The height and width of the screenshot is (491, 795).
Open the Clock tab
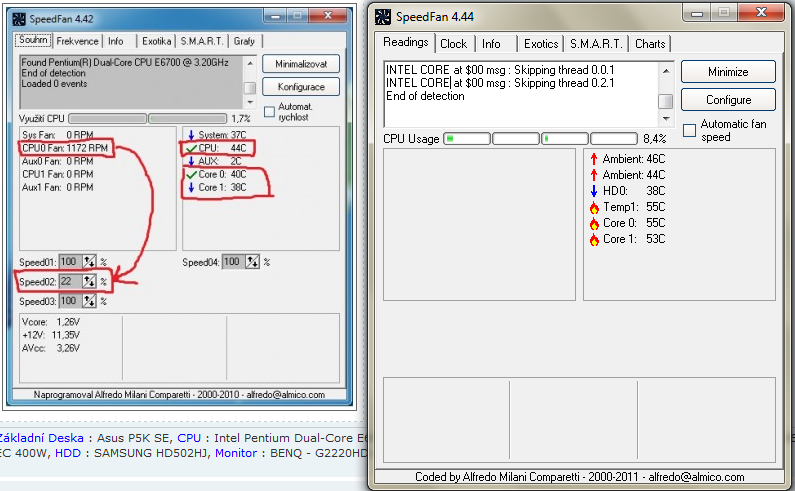tap(453, 44)
